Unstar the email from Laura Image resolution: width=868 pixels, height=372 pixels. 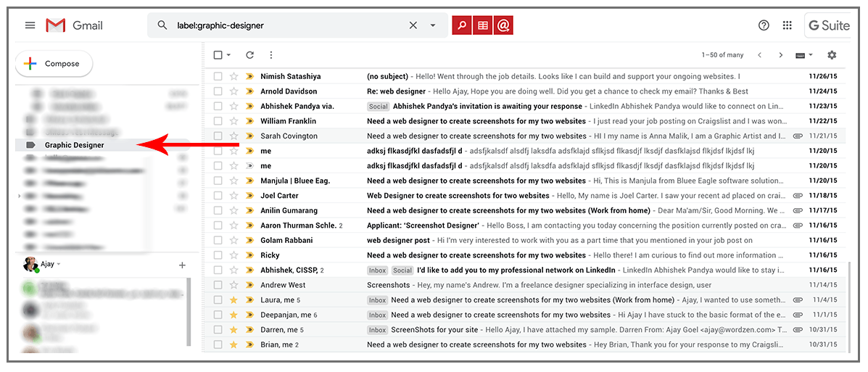point(233,300)
